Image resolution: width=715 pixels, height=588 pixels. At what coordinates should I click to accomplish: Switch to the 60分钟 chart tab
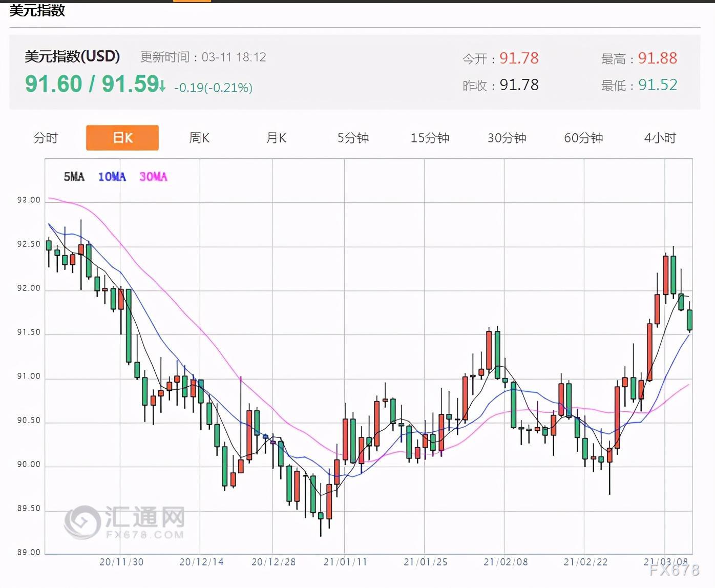click(583, 138)
